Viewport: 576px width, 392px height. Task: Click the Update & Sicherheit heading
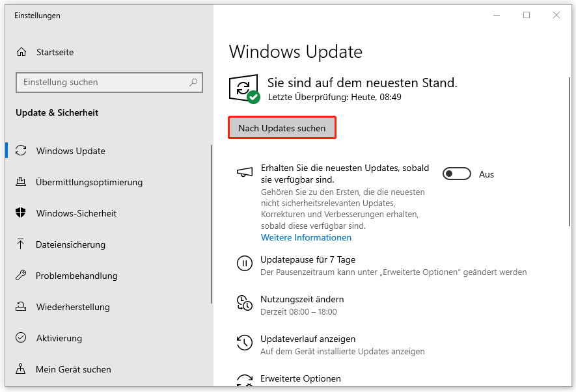pos(57,112)
